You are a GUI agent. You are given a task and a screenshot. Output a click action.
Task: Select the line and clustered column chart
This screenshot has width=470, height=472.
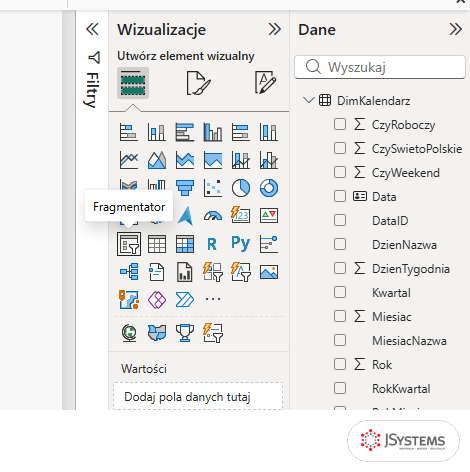(269, 160)
